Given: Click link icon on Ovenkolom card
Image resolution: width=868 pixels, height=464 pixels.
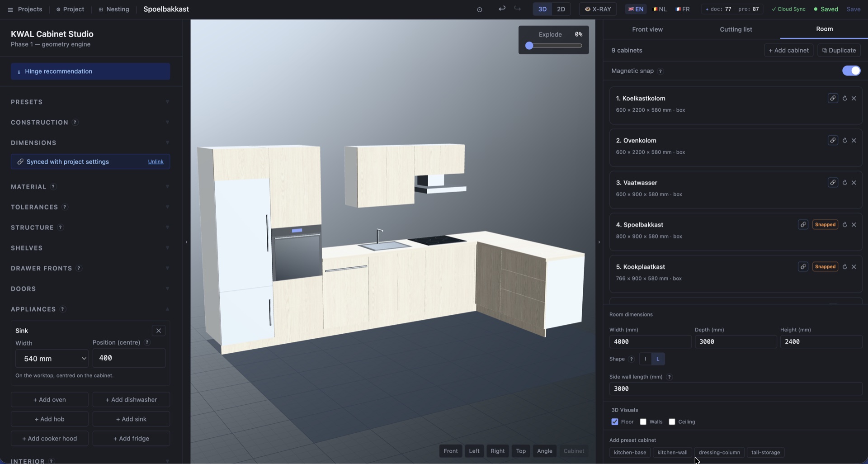Looking at the screenshot, I should [833, 140].
